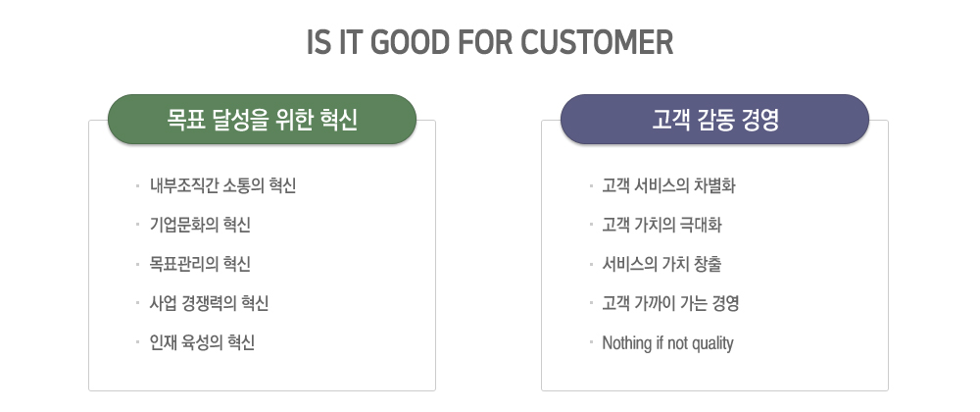980x412 pixels.
Task: Click the bullet before Nothing if not quality
Action: click(x=590, y=342)
